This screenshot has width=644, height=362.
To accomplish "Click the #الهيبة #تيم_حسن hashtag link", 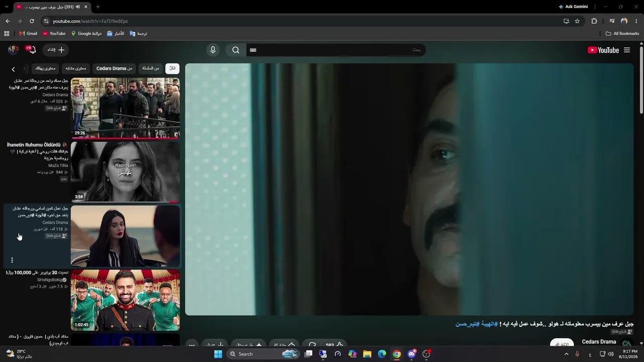I will click(x=477, y=324).
